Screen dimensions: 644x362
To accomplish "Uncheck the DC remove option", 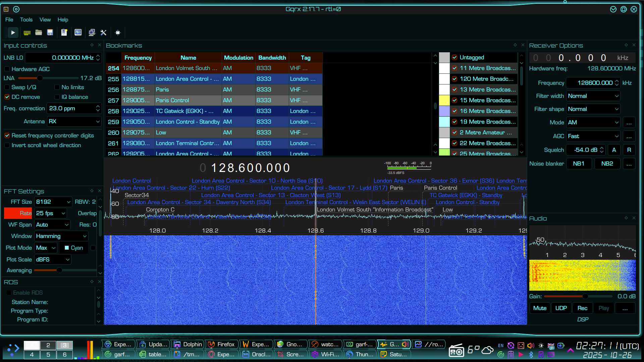I will [x=7, y=97].
